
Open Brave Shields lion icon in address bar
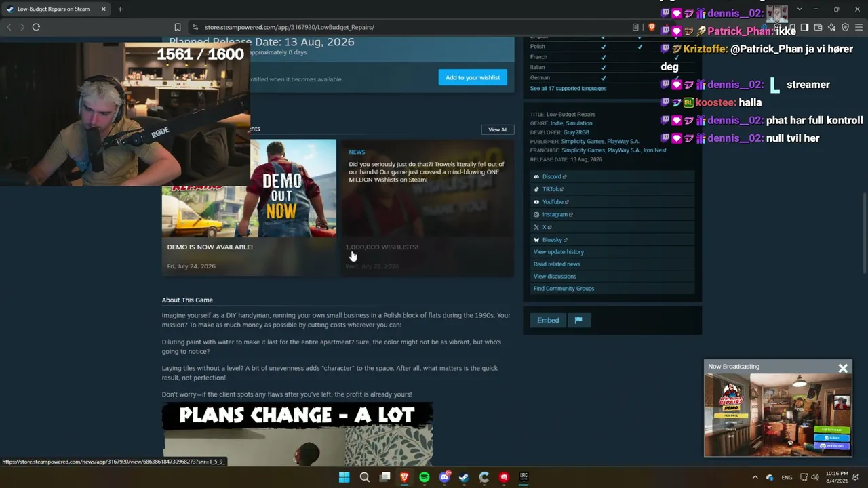pyautogui.click(x=652, y=27)
